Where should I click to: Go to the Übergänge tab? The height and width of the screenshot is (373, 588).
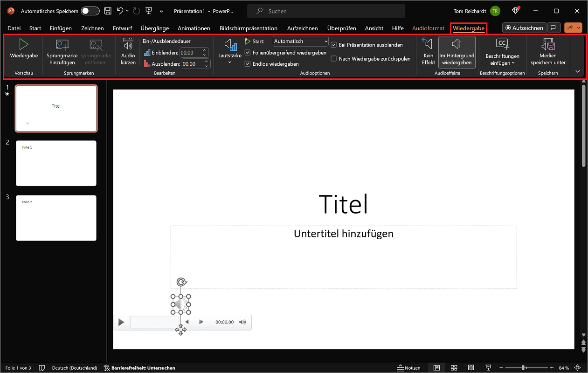tap(155, 28)
